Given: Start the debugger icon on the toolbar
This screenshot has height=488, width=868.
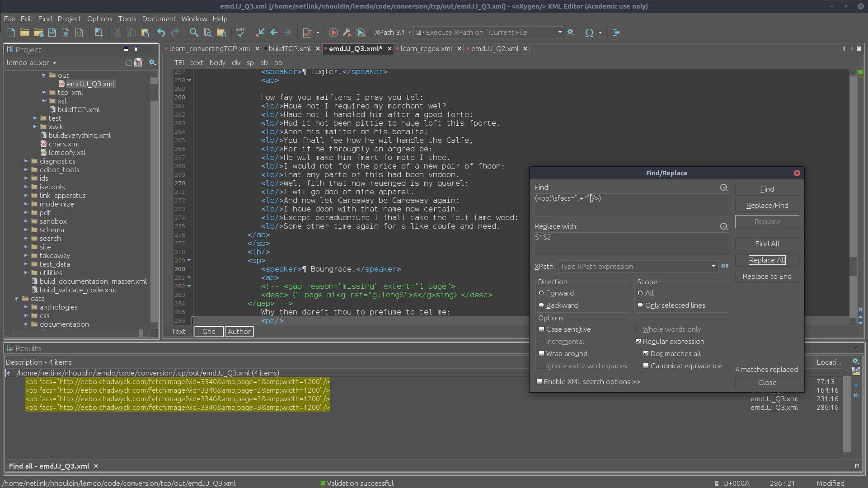Looking at the screenshot, I should click(361, 32).
